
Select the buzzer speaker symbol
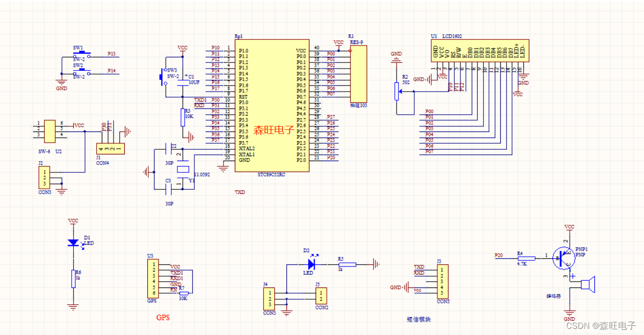coord(588,284)
